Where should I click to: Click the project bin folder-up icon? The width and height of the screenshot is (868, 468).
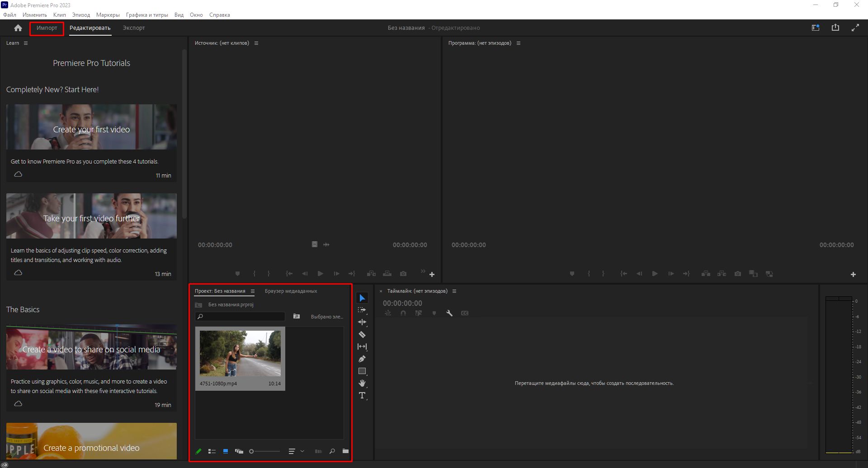coord(198,305)
